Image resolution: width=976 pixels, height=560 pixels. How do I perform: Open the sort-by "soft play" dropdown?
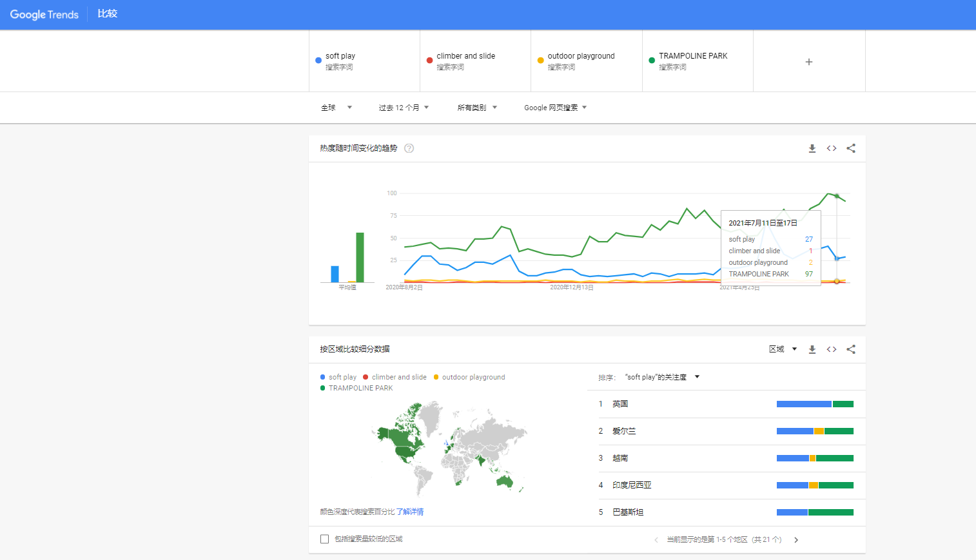[661, 377]
